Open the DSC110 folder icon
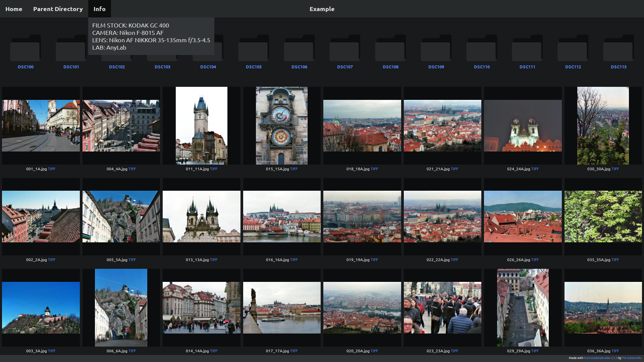Image resolution: width=644 pixels, height=362 pixels. click(482, 49)
